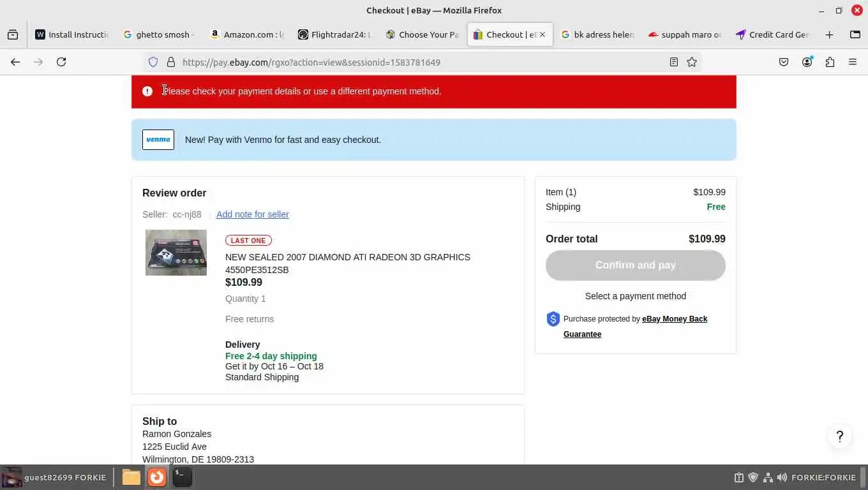Click the URL address bar
868x490 pixels.
click(421, 62)
